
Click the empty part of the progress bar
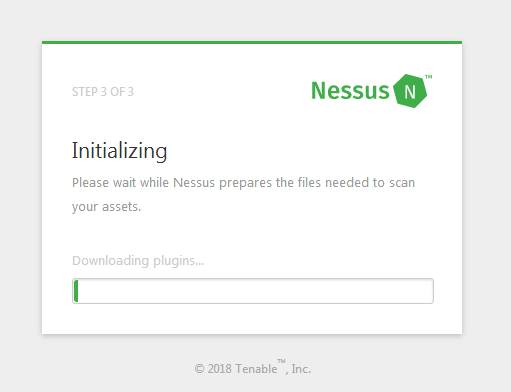point(256,291)
